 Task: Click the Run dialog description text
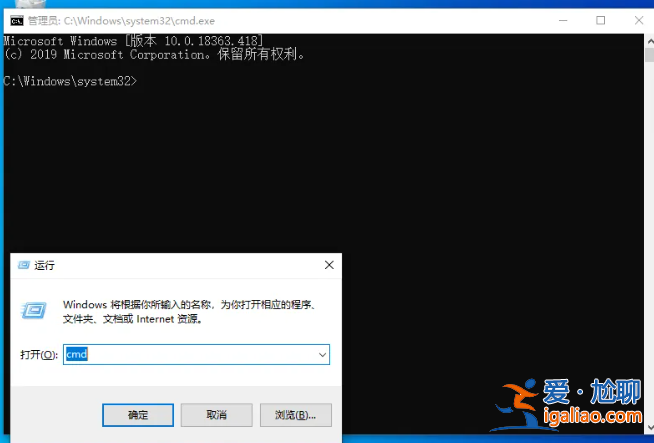coord(189,312)
